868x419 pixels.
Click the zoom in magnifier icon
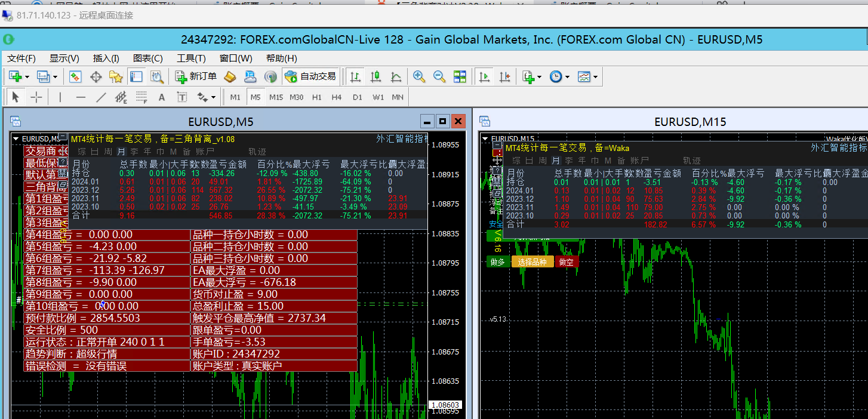tap(419, 76)
